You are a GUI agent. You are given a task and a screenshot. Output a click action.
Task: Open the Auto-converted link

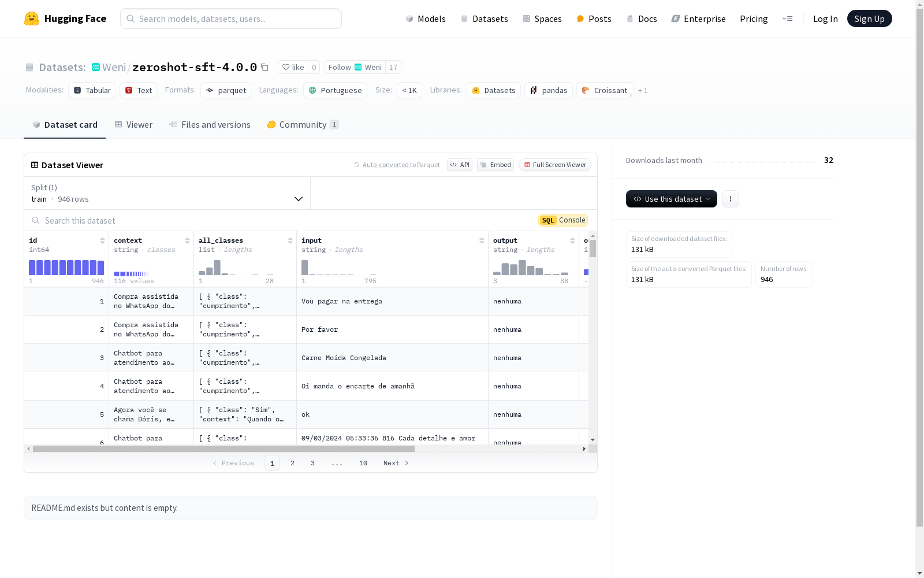pos(385,165)
